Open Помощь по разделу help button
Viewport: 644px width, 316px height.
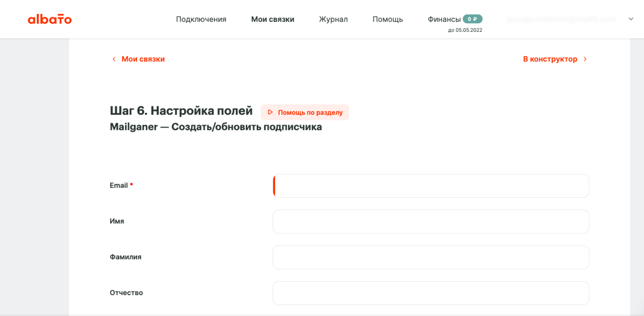click(305, 112)
